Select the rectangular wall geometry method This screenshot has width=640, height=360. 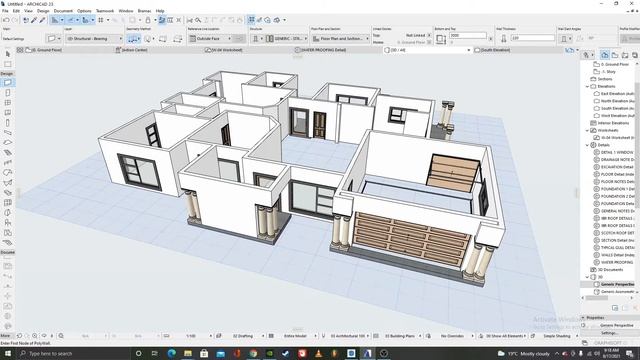coord(162,39)
